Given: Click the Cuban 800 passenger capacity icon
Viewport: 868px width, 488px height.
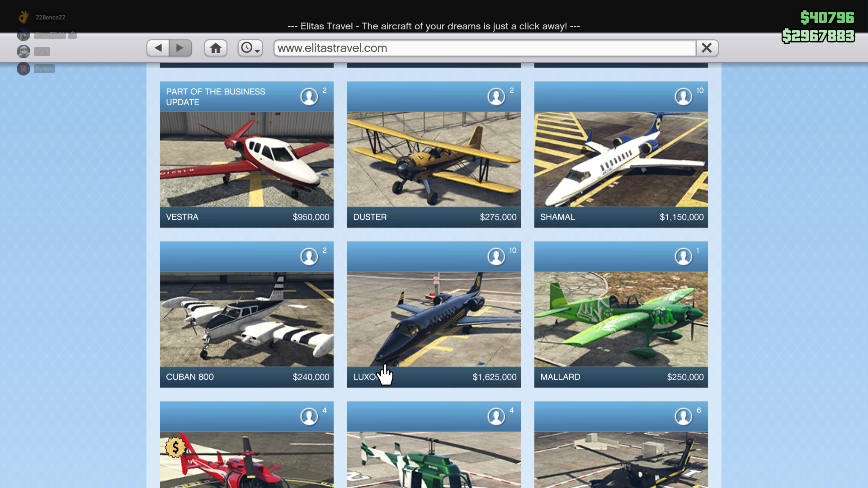Looking at the screenshot, I should click(x=309, y=257).
